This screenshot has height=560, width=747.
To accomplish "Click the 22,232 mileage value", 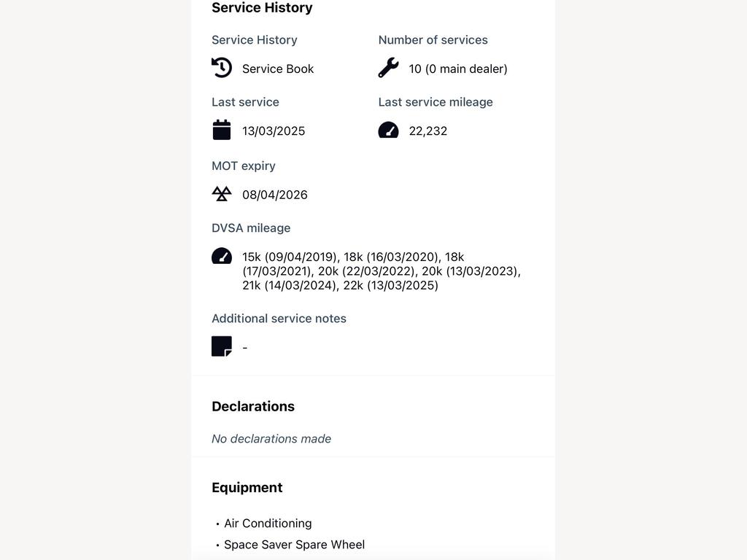I will point(427,131).
